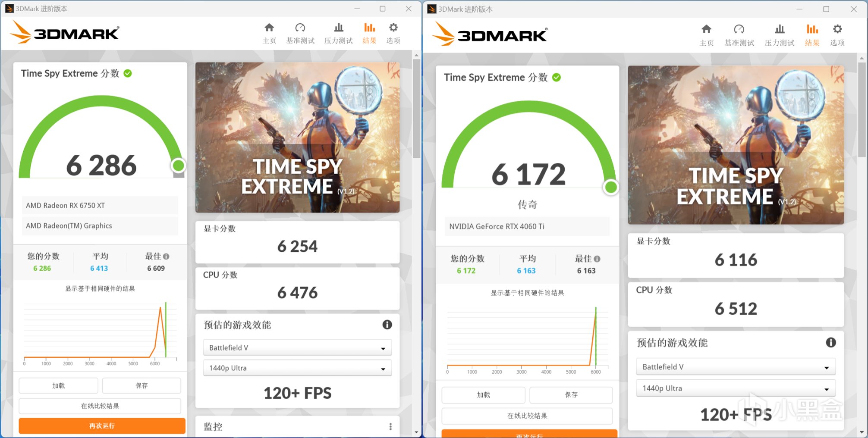Expand 1440p Ultra dropdown in left window
The width and height of the screenshot is (868, 438).
tap(297, 368)
